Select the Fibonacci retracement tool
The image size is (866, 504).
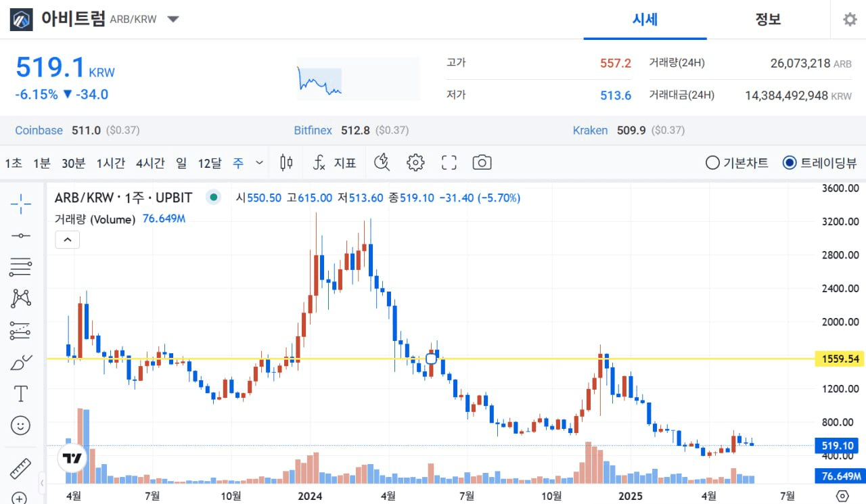click(x=21, y=267)
